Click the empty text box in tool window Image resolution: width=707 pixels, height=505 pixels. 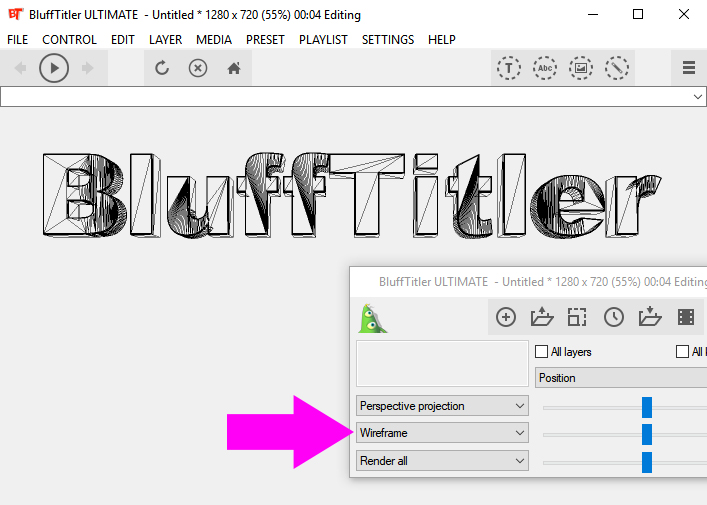tap(442, 363)
